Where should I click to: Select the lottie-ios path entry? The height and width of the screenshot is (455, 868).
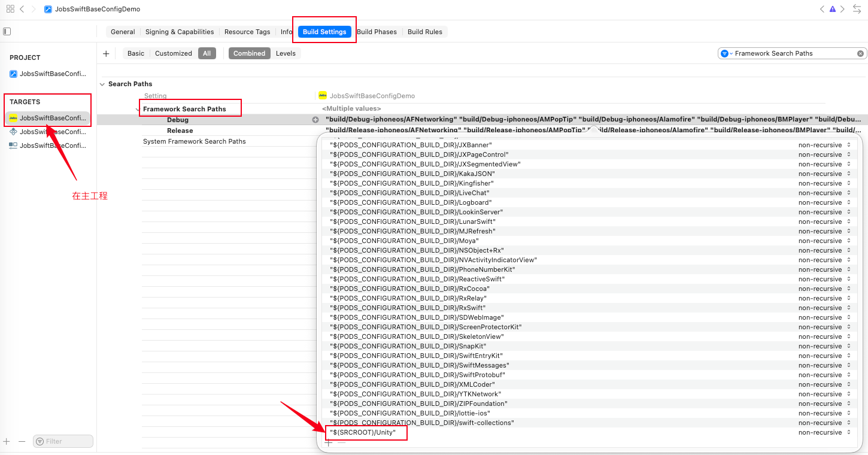pyautogui.click(x=410, y=413)
